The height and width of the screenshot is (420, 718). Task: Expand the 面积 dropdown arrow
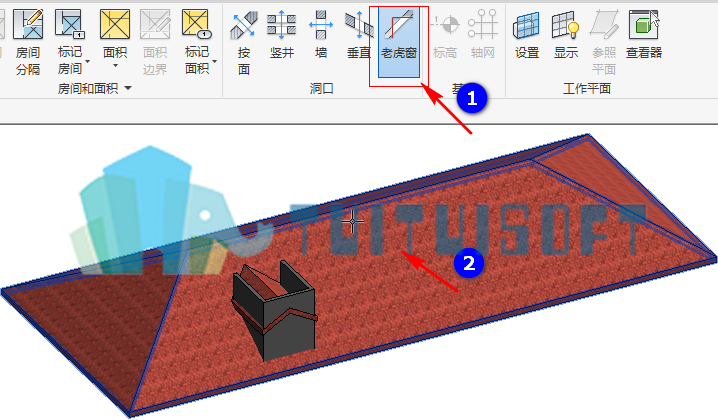click(115, 66)
